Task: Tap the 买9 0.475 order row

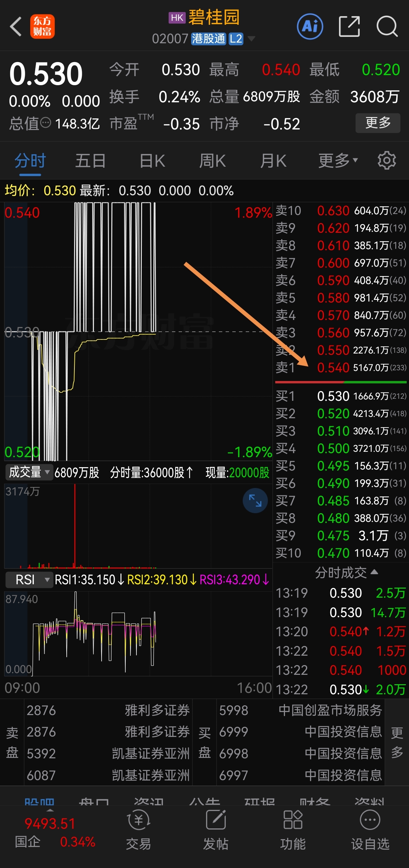Action: pos(341,536)
